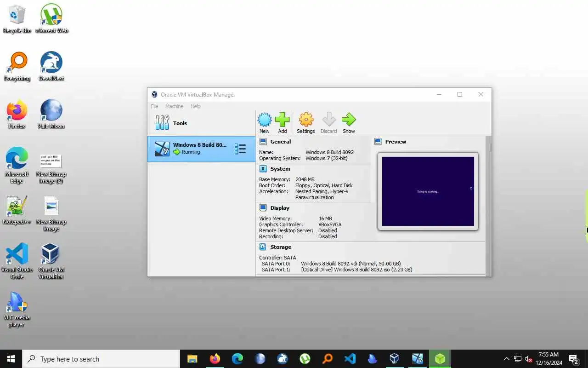This screenshot has height=368, width=588.
Task: Click the network tray icon
Action: (518, 359)
